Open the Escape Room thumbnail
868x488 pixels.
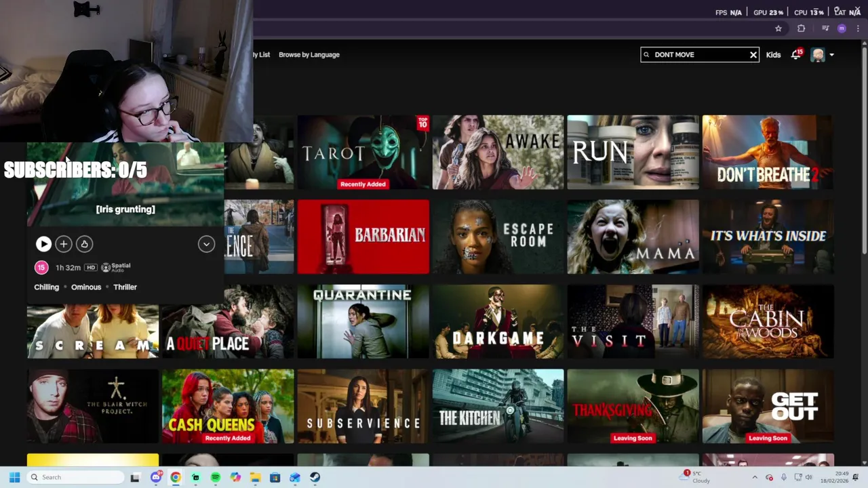pyautogui.click(x=498, y=237)
